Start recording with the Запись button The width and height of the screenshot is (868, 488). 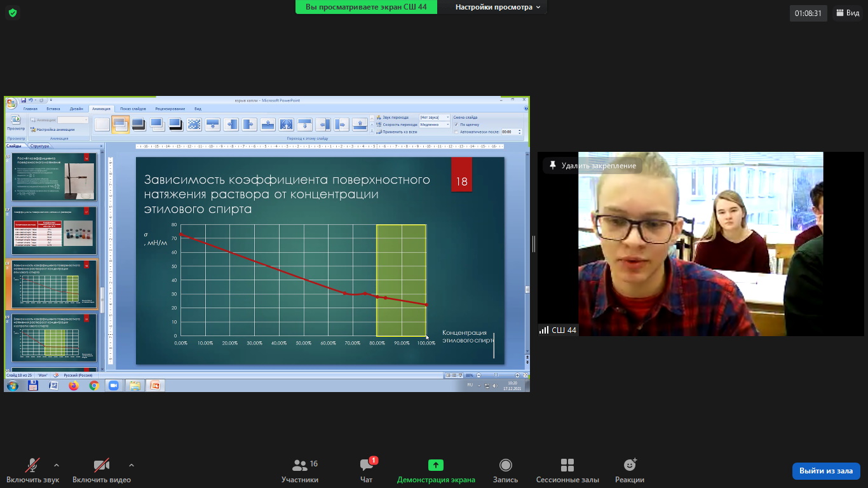point(505,471)
